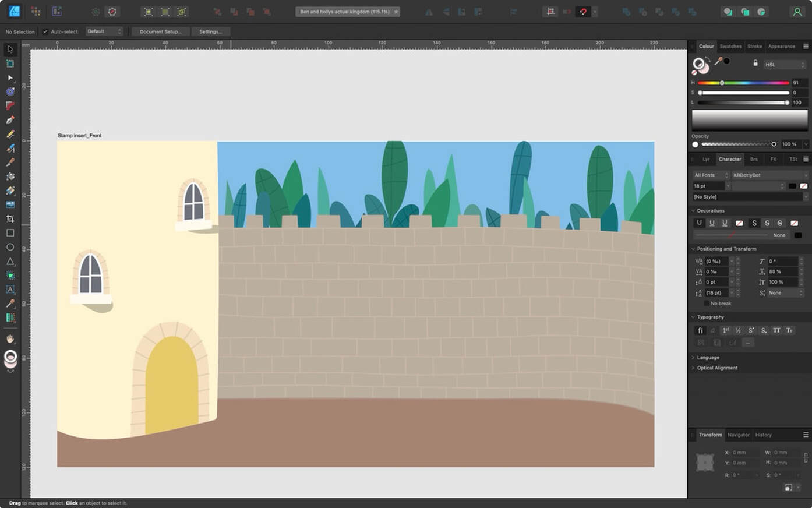Select the Triangle shape tool
The width and height of the screenshot is (812, 508).
tap(10, 261)
